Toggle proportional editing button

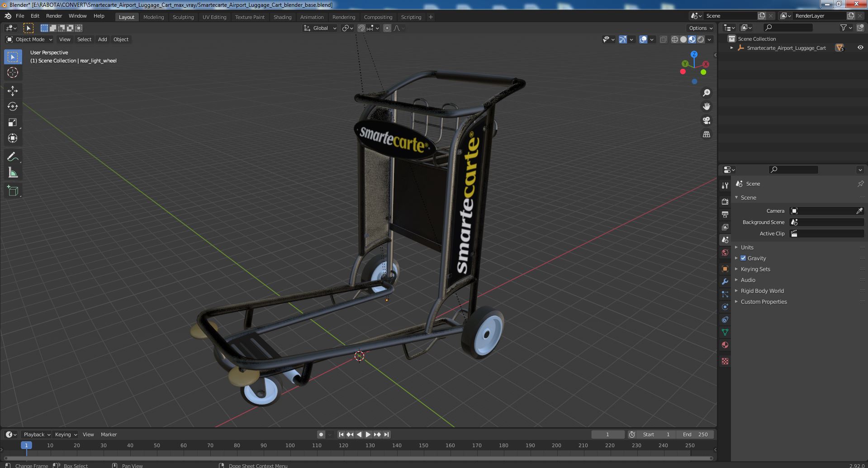[387, 28]
